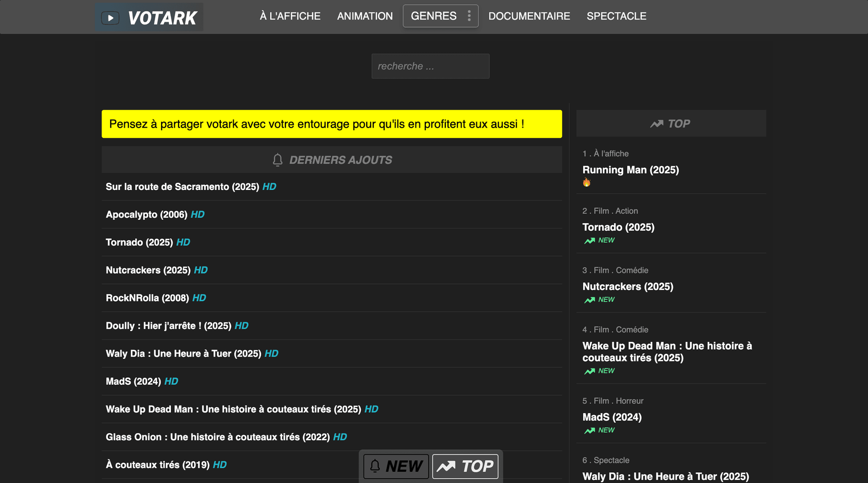Click the three-dot icon beside GENRES

click(469, 16)
